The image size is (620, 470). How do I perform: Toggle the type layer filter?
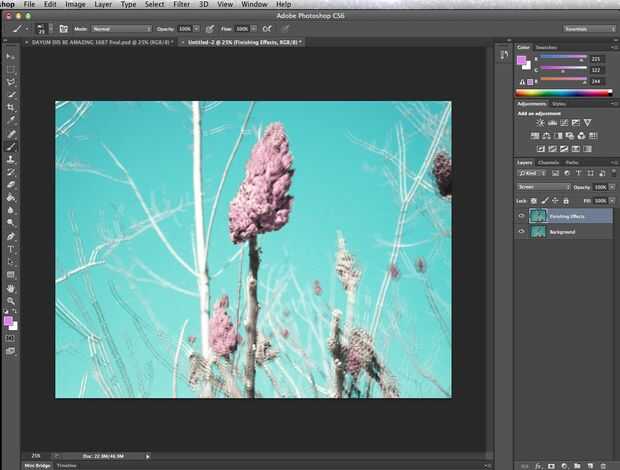(x=578, y=173)
